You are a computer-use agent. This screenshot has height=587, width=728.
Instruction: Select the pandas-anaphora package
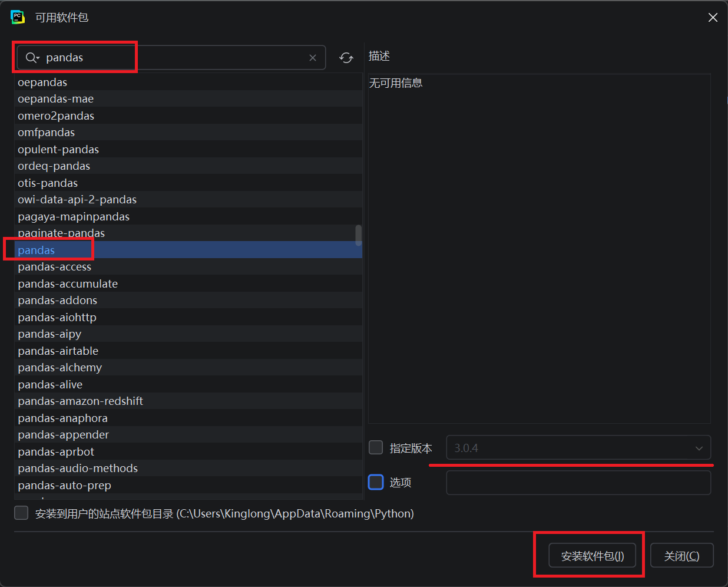[188, 418]
